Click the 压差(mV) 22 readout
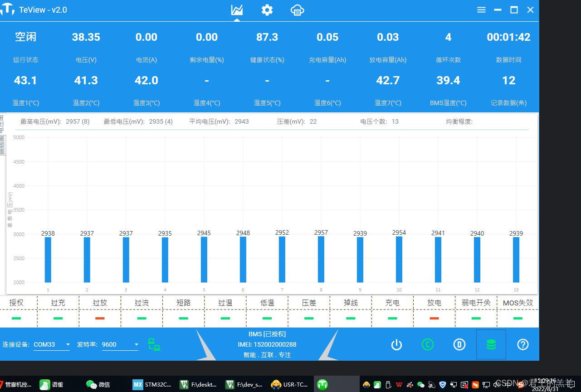Screen dimensions: 581x392 [x=297, y=121]
